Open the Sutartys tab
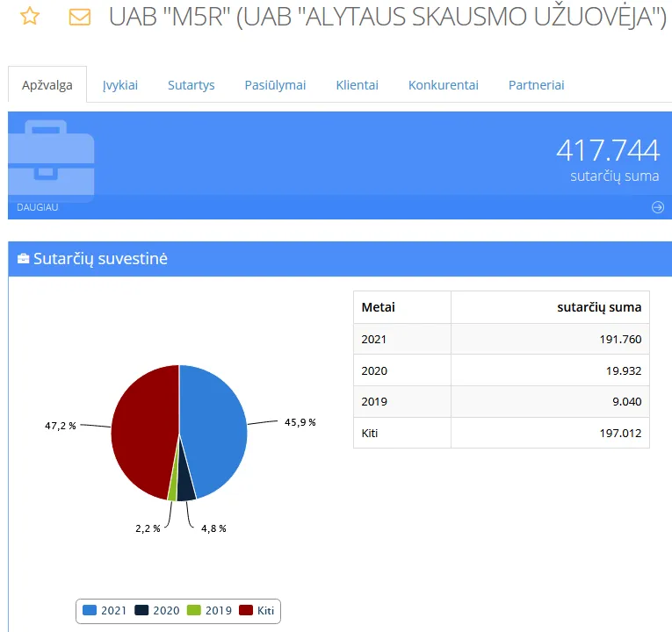Screen dimensions: 672x632 click(191, 85)
